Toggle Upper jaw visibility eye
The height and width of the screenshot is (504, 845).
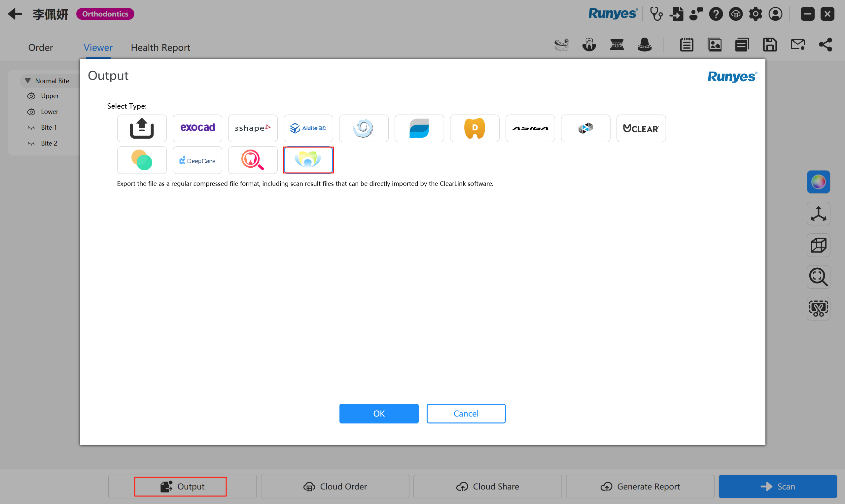31,96
